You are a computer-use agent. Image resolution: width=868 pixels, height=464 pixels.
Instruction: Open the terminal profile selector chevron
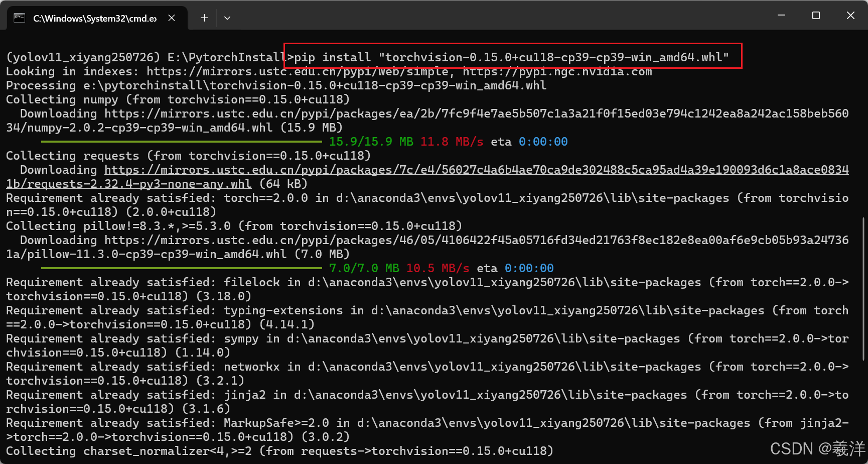pos(227,18)
